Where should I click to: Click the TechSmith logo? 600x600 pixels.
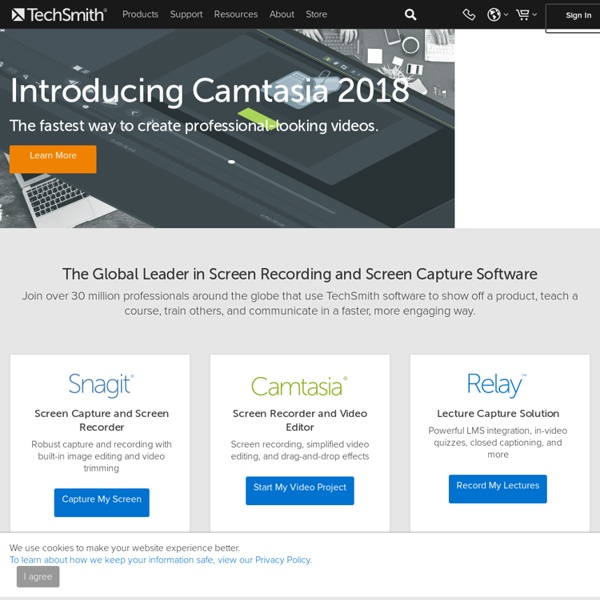coord(59,15)
